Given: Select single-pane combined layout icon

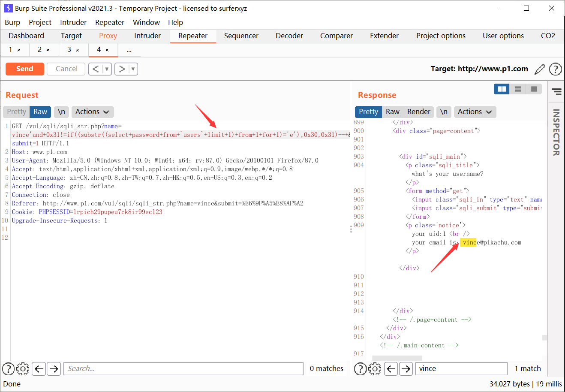Looking at the screenshot, I should coord(534,89).
